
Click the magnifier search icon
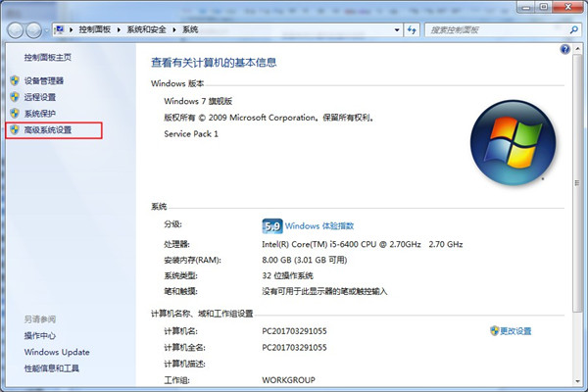pos(573,30)
